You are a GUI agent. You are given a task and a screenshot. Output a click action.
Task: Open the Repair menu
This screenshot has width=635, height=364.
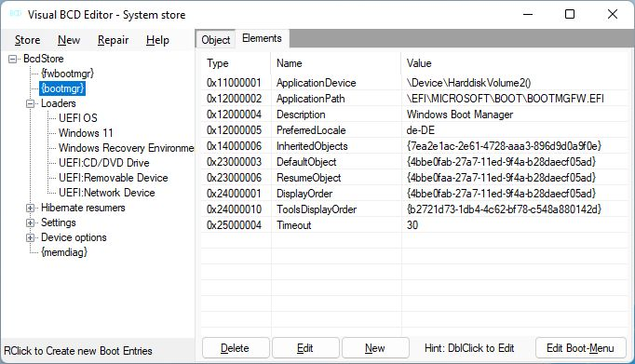pyautogui.click(x=113, y=40)
